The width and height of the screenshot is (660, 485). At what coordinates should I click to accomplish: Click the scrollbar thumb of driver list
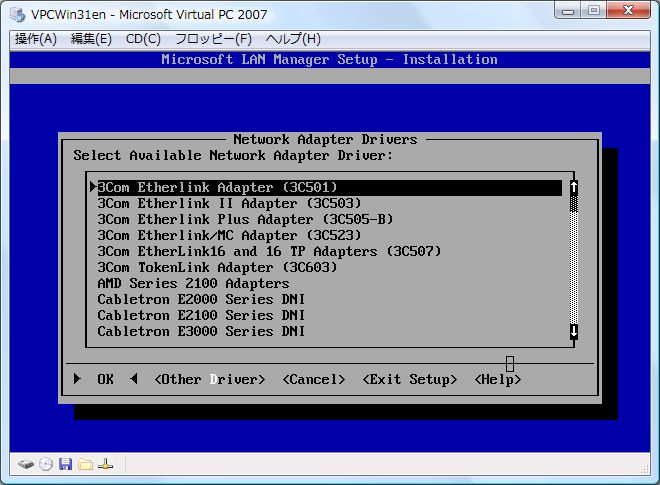tap(574, 203)
